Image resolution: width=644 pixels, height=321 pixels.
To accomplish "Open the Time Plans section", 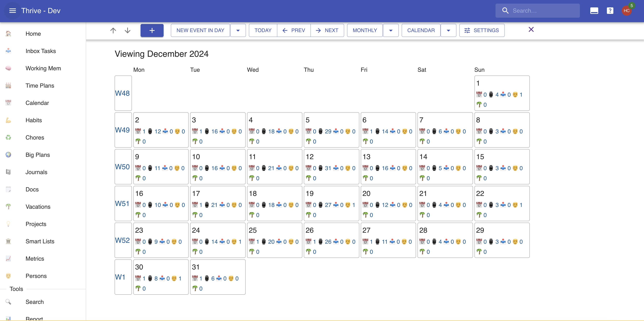I will click(x=39, y=85).
